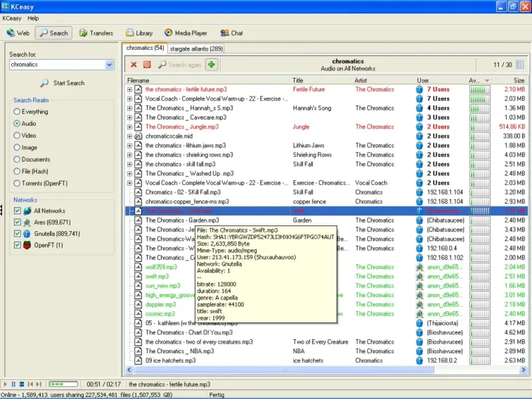Click the playback volume slider in status bar
Screen dimensions: 532x399
pyautogui.click(x=63, y=384)
